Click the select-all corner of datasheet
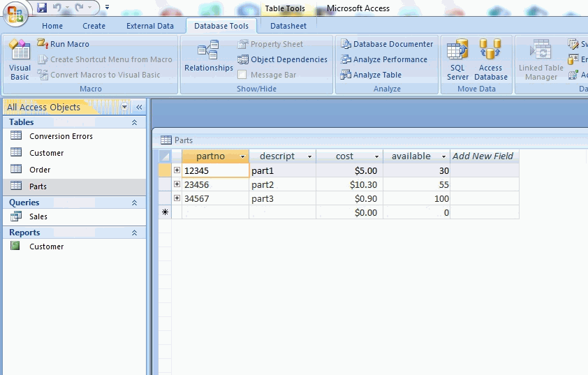This screenshot has width=588, height=375. (x=165, y=156)
